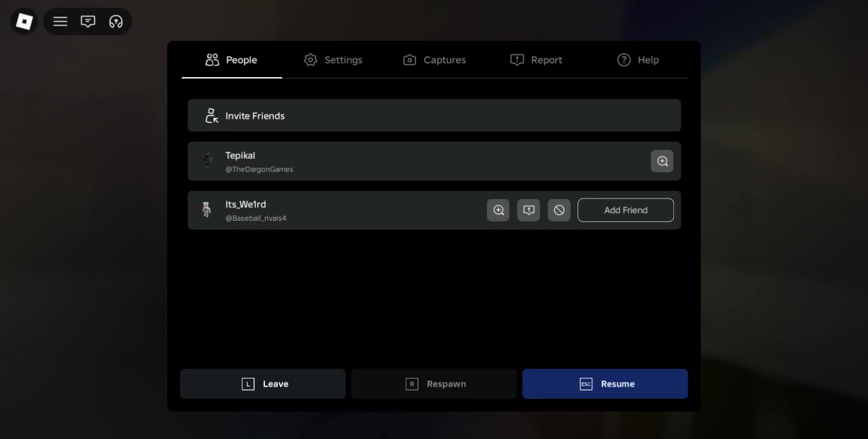Leave the game with Leave button
The image size is (868, 439).
click(263, 383)
